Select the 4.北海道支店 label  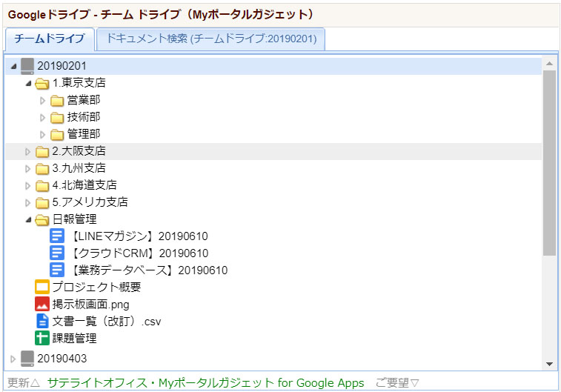tap(84, 185)
